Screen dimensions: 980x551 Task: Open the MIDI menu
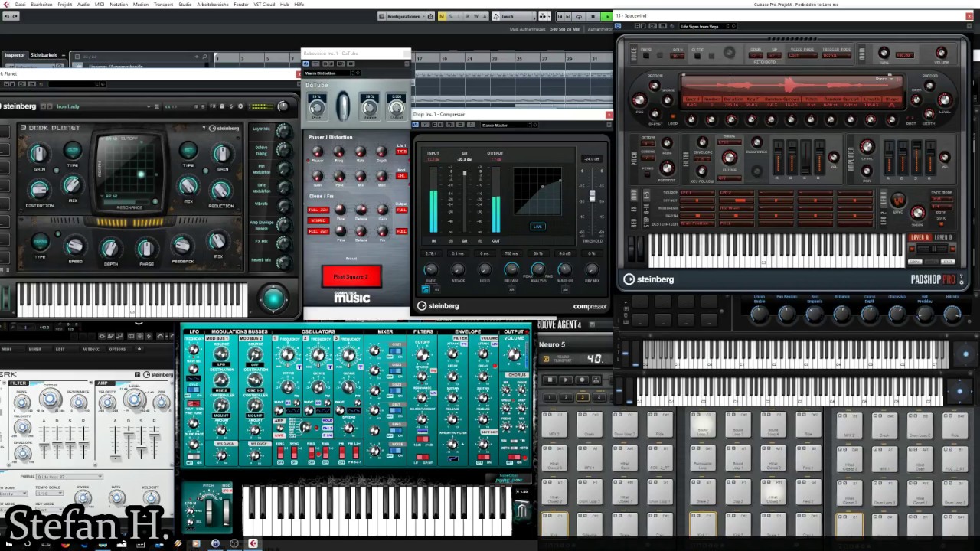[x=100, y=5]
